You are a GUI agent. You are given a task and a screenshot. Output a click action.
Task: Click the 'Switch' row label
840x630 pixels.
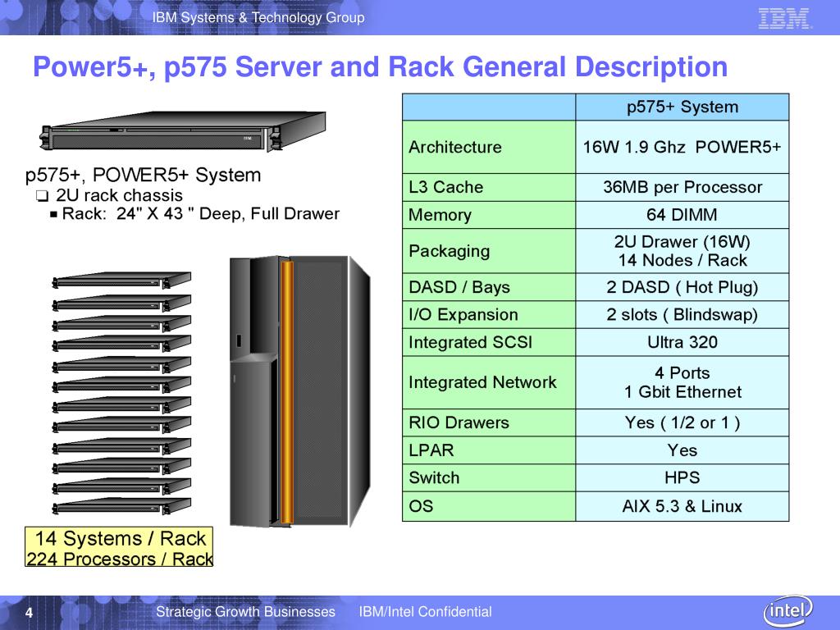coord(489,478)
